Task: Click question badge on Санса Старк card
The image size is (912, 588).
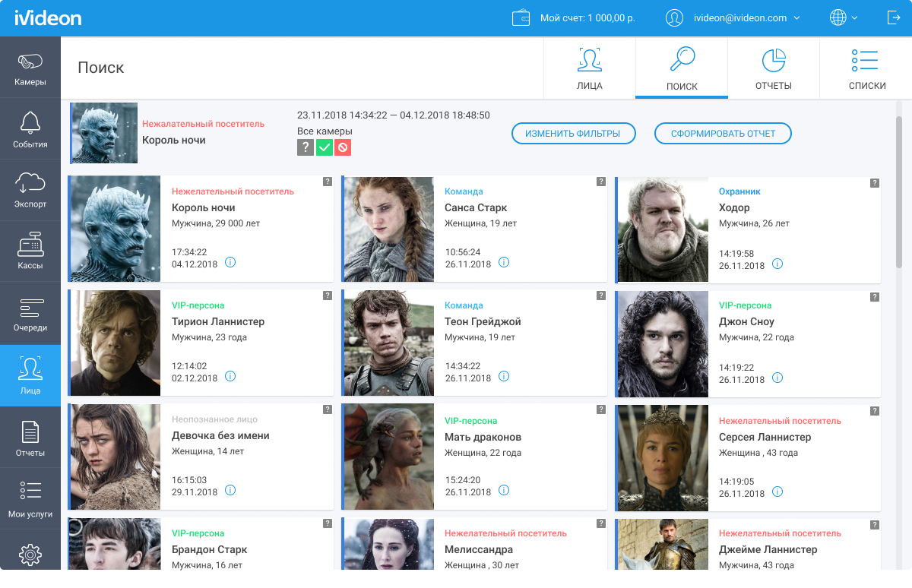Action: click(601, 182)
